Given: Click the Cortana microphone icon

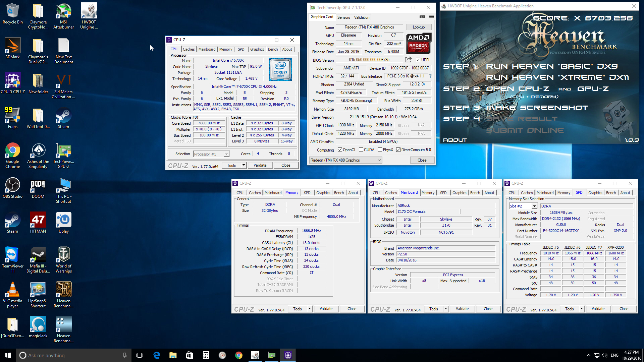Looking at the screenshot, I should click(x=124, y=355).
